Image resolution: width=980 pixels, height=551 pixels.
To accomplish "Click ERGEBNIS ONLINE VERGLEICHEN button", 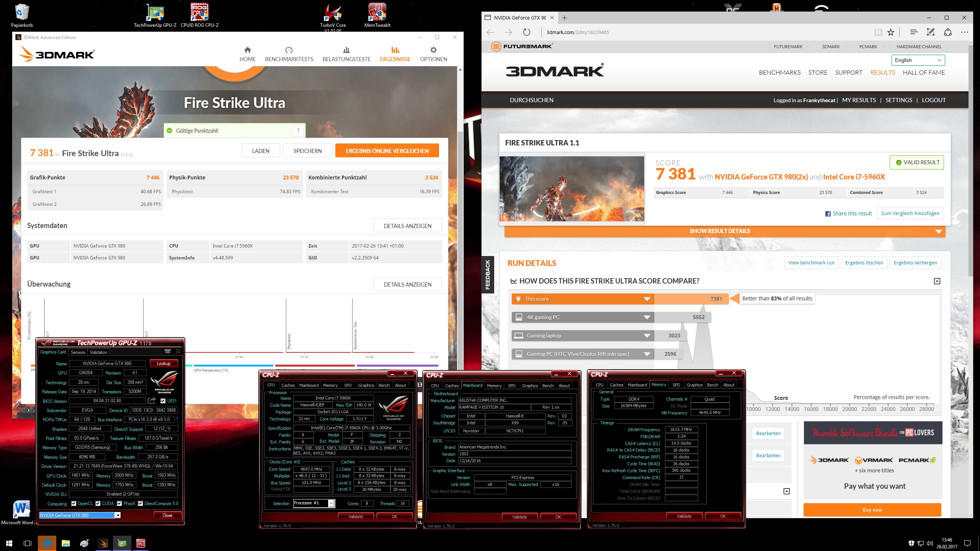I will pos(387,151).
